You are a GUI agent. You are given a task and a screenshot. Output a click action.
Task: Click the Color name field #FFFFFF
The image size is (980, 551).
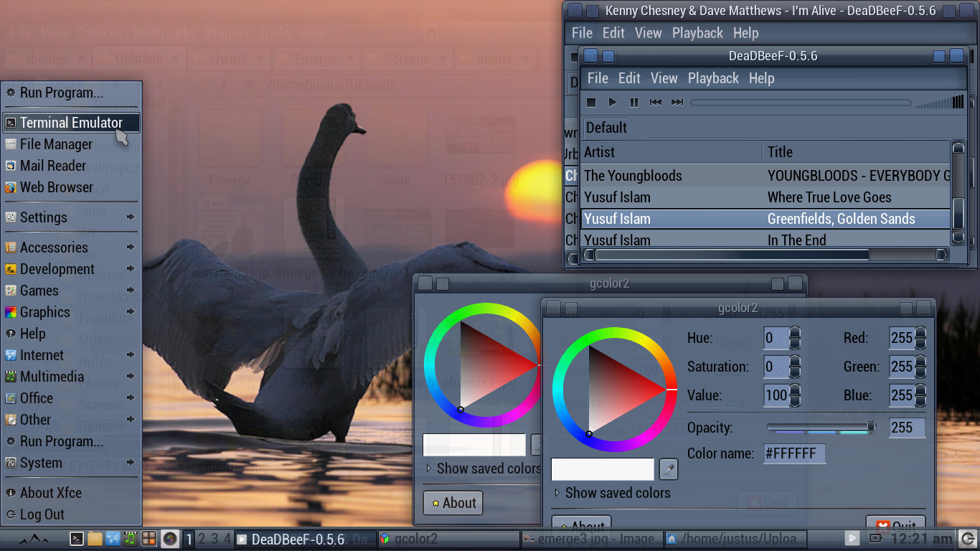tap(794, 453)
